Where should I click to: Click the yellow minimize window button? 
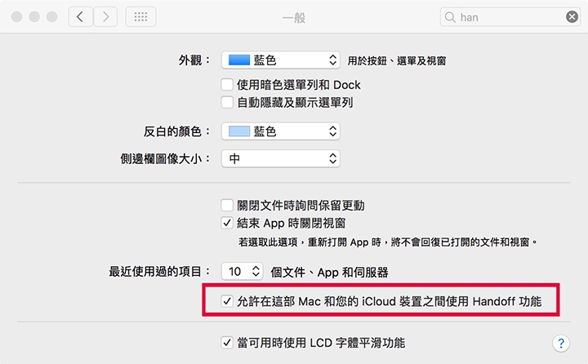pos(34,17)
